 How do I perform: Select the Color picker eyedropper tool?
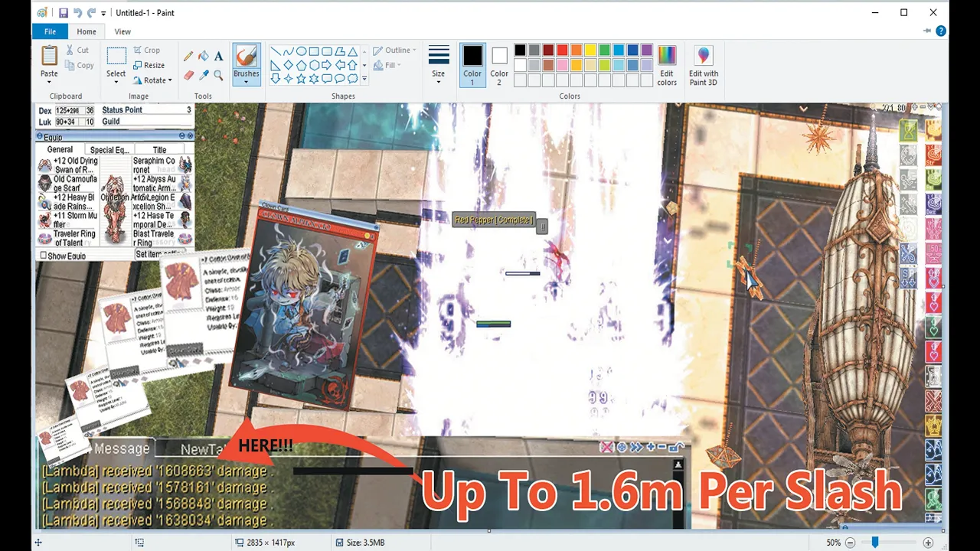pos(204,75)
